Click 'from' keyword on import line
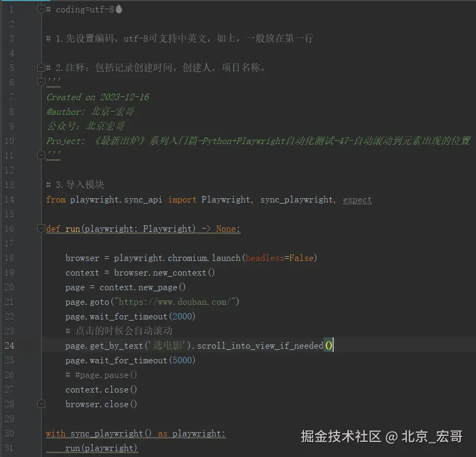This screenshot has height=457, width=476. click(56, 200)
